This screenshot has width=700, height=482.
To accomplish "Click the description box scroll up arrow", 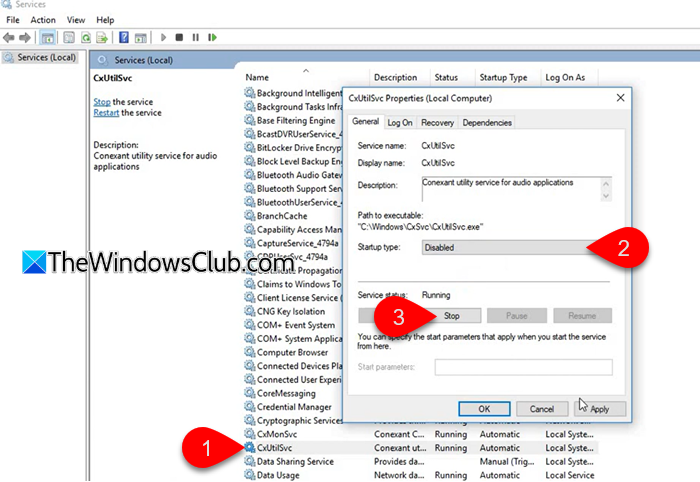I will [x=606, y=183].
